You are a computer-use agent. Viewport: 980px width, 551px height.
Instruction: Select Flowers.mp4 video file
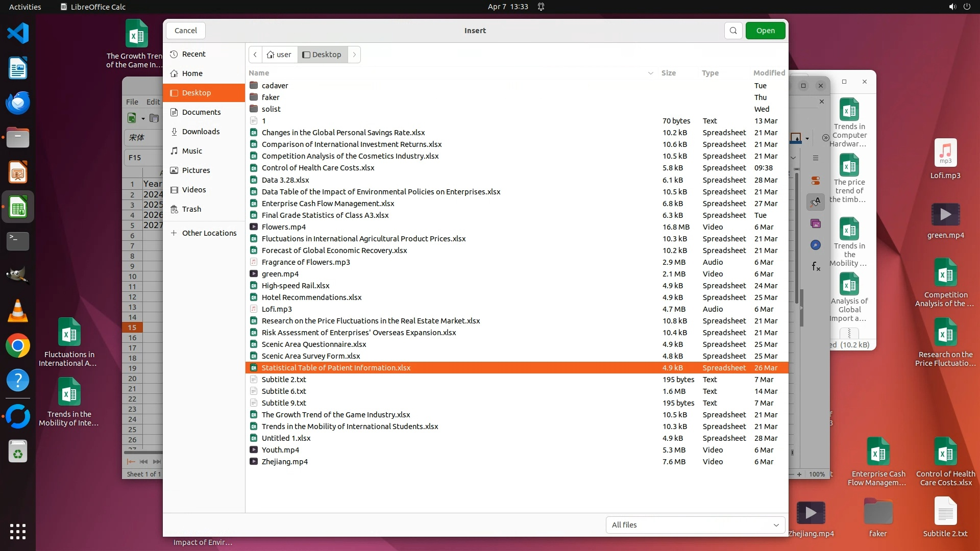tap(283, 227)
